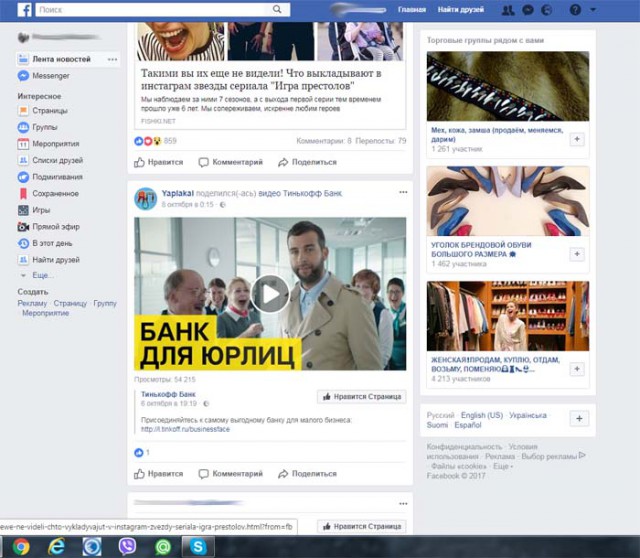Image resolution: width=640 pixels, height=558 pixels.
Task: Open like reaction icon on Yaplakal post
Action: point(139,452)
